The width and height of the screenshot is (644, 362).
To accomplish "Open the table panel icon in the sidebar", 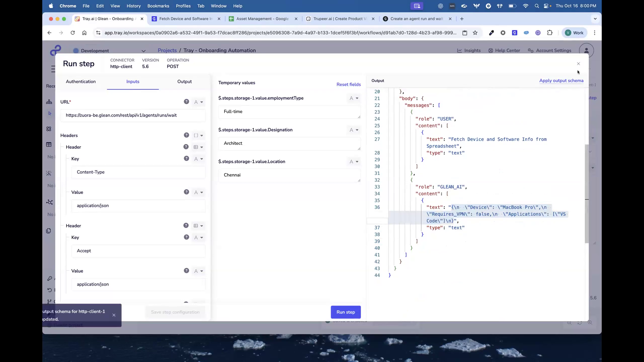I will (x=49, y=144).
